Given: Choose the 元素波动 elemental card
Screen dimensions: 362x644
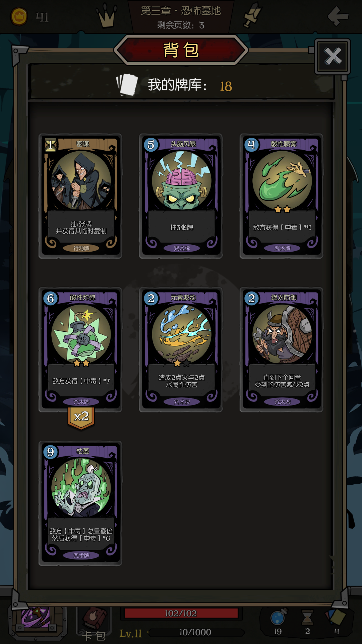Looking at the screenshot, I should click(181, 350).
